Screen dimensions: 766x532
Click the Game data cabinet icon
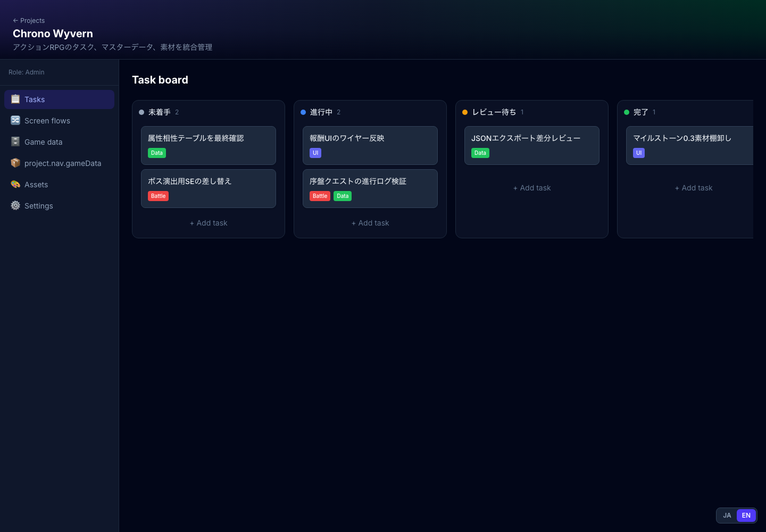point(15,142)
